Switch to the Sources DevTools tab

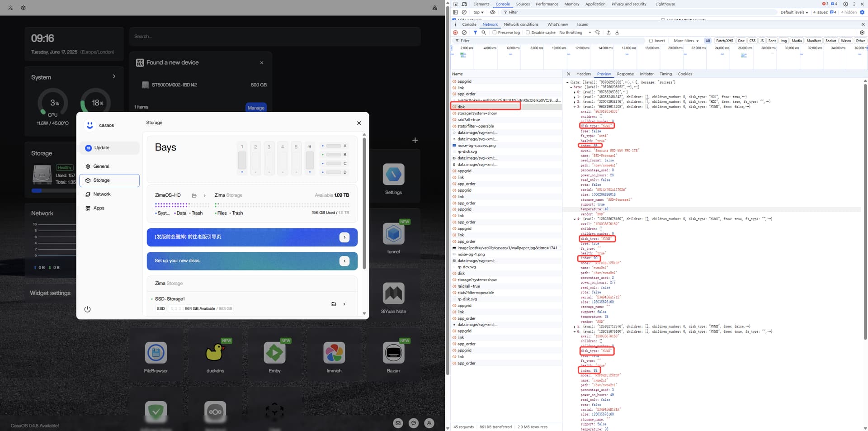(x=523, y=4)
